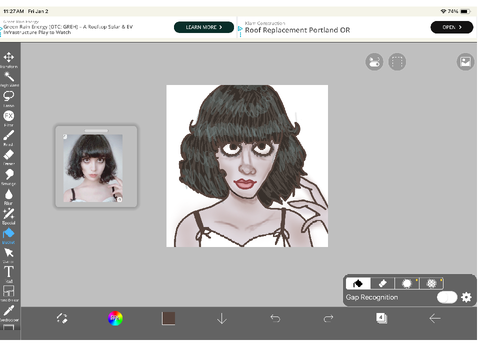This screenshot has width=480, height=360.
Task: Open the brown current color swatch
Action: (168, 318)
